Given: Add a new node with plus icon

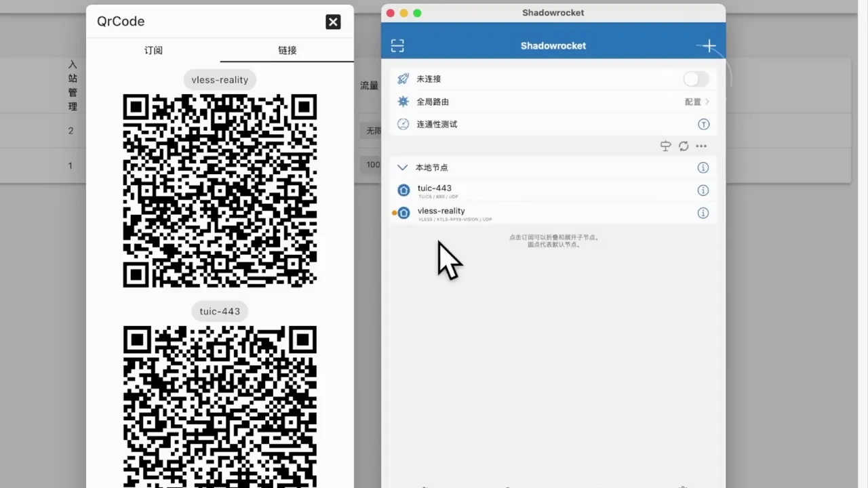Looking at the screenshot, I should [709, 45].
